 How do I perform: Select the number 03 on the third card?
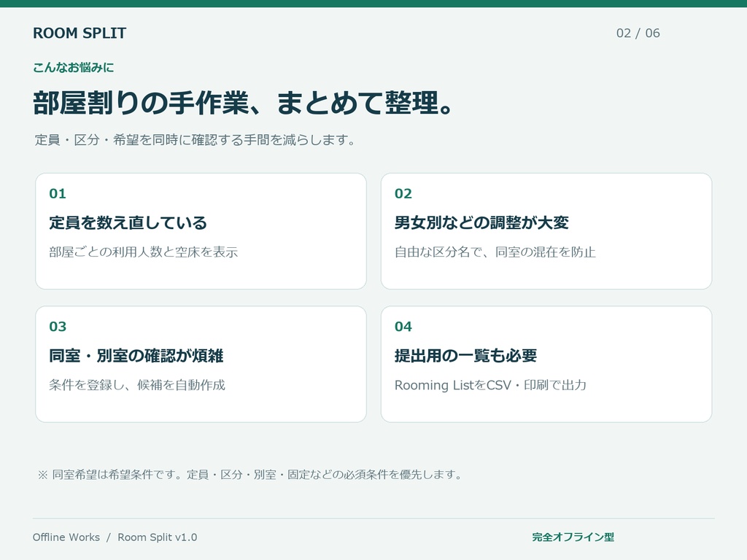coord(58,326)
